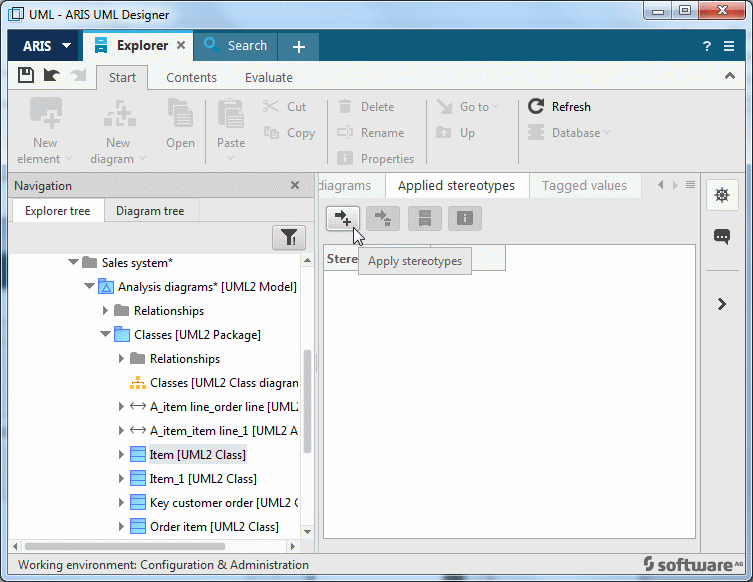
Task: Click the Item [UML2 Class] class icon
Action: (x=138, y=454)
